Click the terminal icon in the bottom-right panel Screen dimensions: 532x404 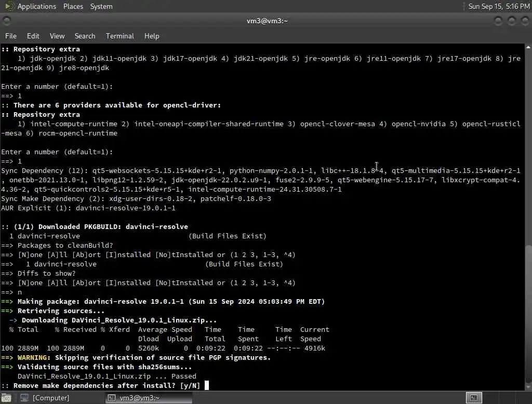pyautogui.click(x=474, y=398)
